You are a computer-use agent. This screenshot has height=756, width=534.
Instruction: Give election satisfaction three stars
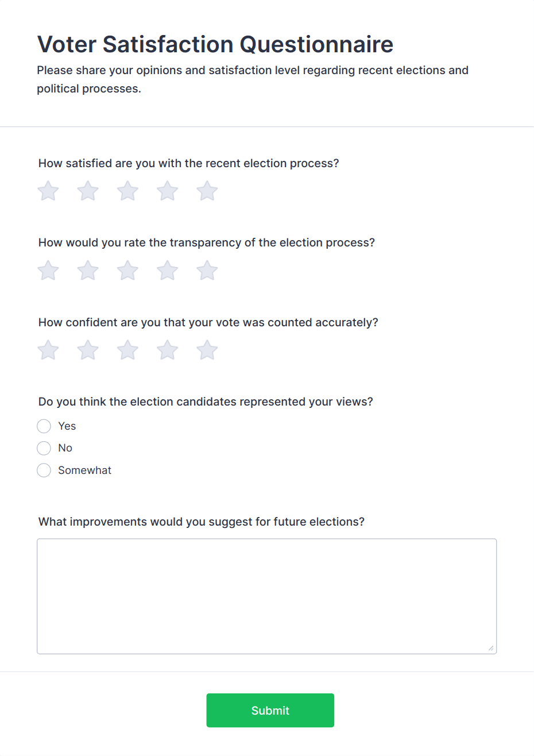tap(127, 191)
